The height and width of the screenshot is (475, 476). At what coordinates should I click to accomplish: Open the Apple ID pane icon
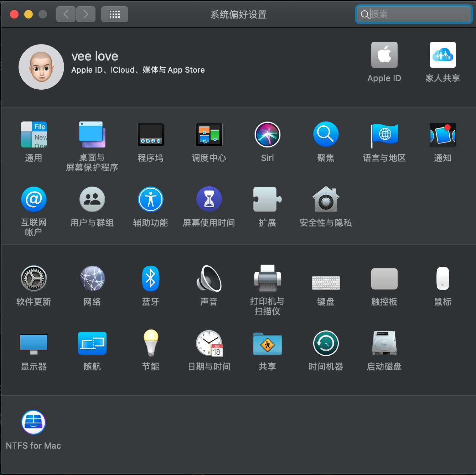tap(384, 55)
